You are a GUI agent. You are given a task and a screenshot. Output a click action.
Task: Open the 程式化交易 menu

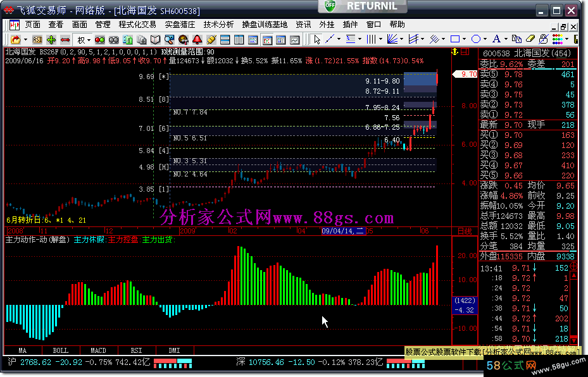[137, 25]
